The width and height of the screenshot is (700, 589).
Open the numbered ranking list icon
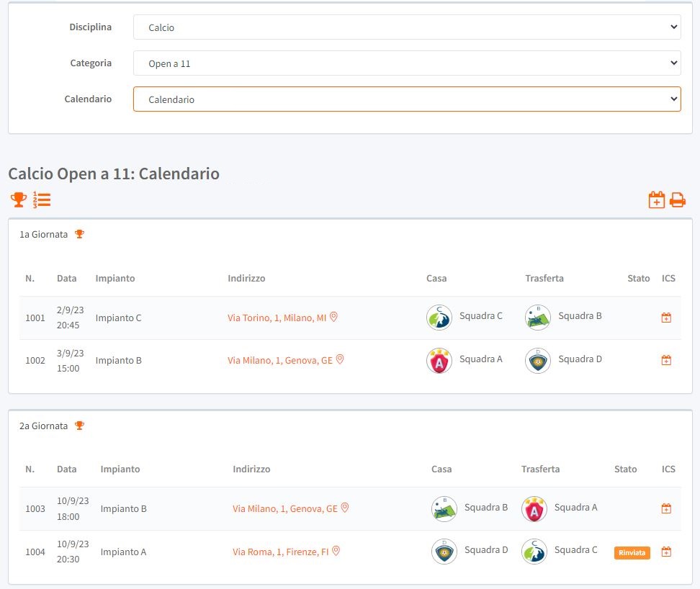42,199
